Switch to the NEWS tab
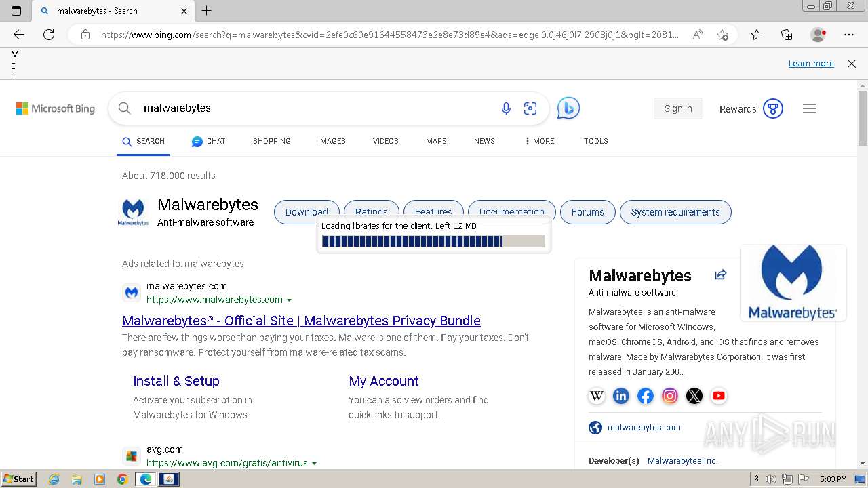Viewport: 868px width, 488px height. pos(484,141)
